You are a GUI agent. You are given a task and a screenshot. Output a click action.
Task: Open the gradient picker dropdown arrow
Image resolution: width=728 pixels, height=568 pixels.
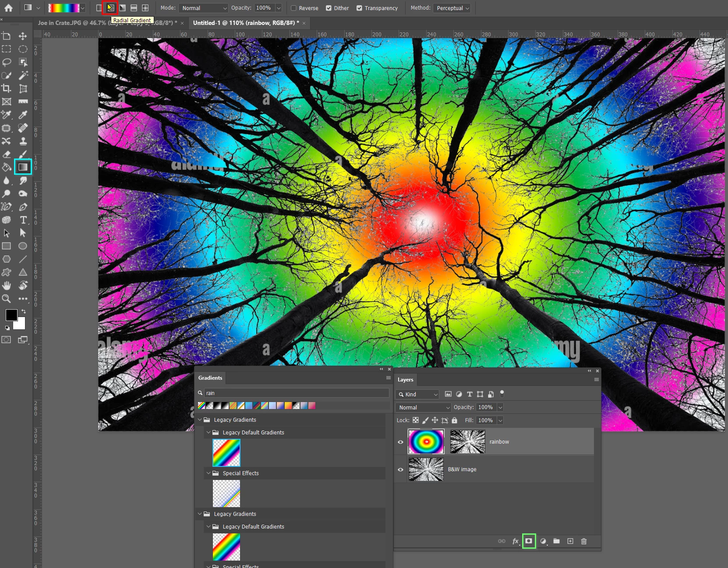click(82, 8)
